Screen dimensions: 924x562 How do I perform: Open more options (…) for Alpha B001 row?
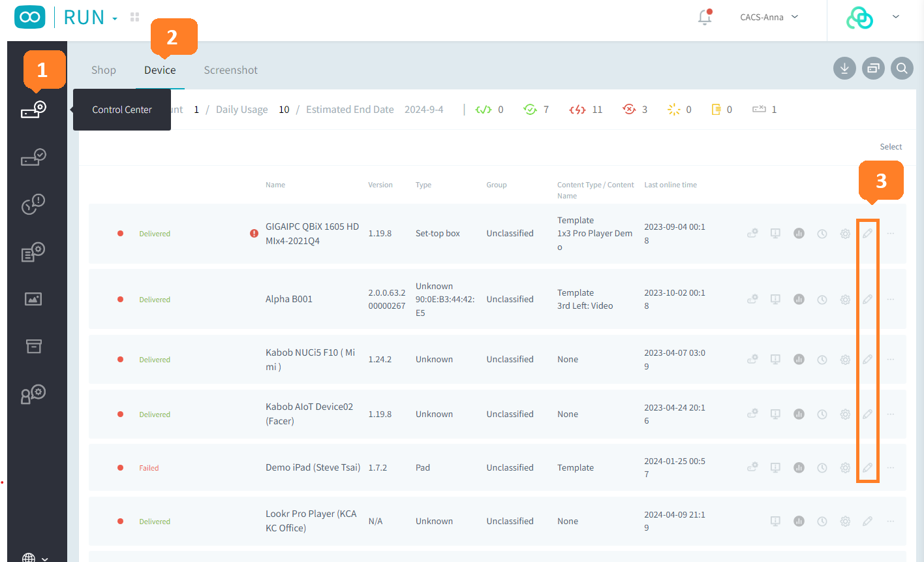pyautogui.click(x=891, y=300)
